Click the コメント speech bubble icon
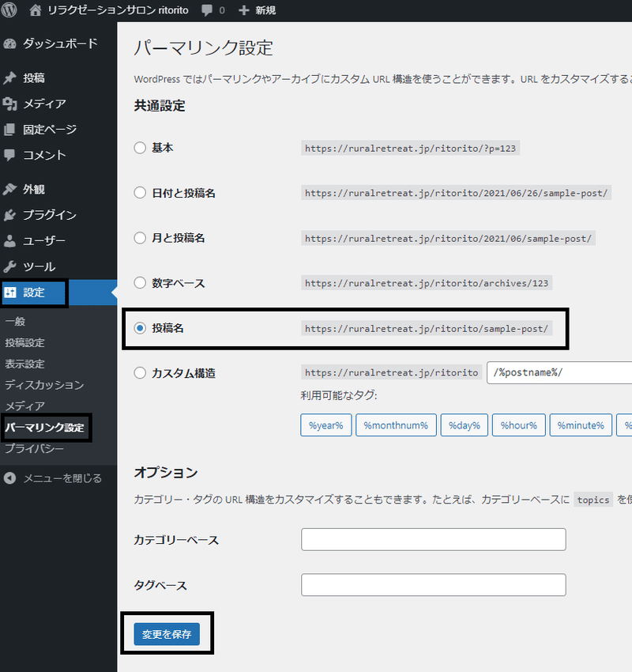The height and width of the screenshot is (672, 632). coord(9,155)
